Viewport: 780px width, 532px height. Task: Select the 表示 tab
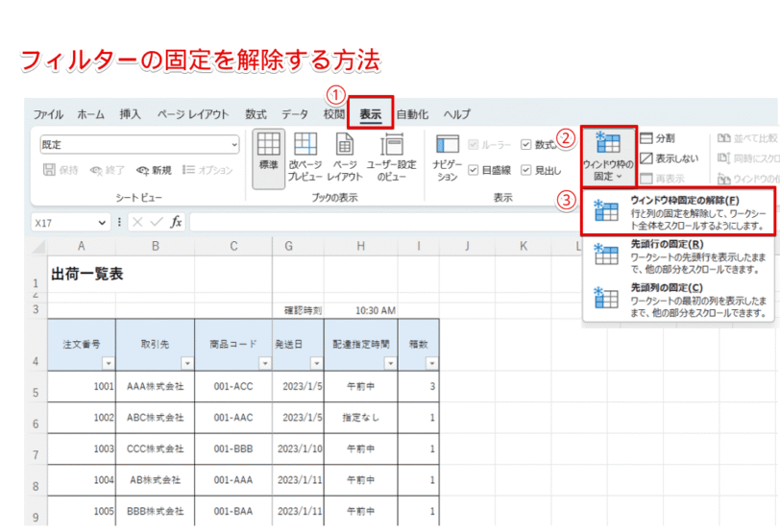point(371,114)
